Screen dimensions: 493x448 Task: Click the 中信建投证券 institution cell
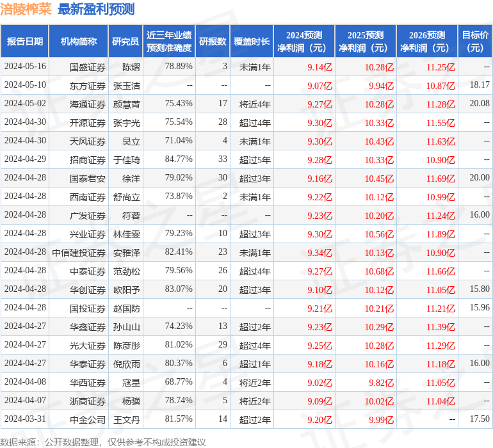(79, 253)
